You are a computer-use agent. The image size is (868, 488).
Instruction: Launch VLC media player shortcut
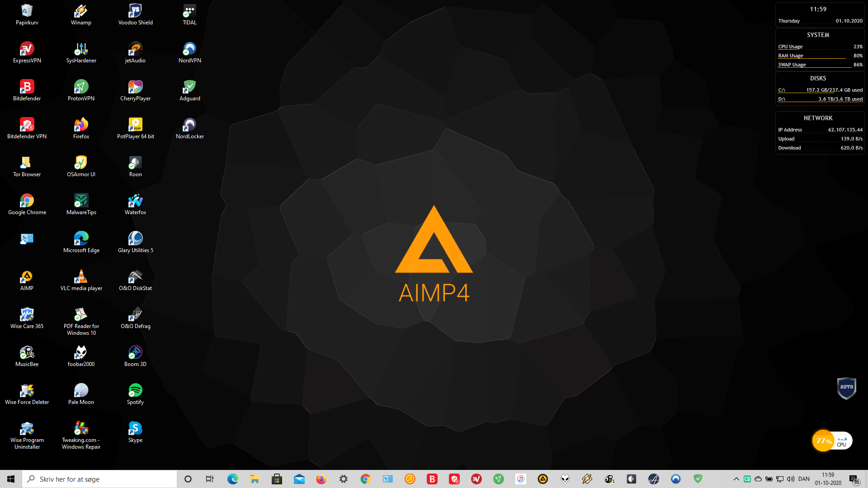(x=81, y=277)
